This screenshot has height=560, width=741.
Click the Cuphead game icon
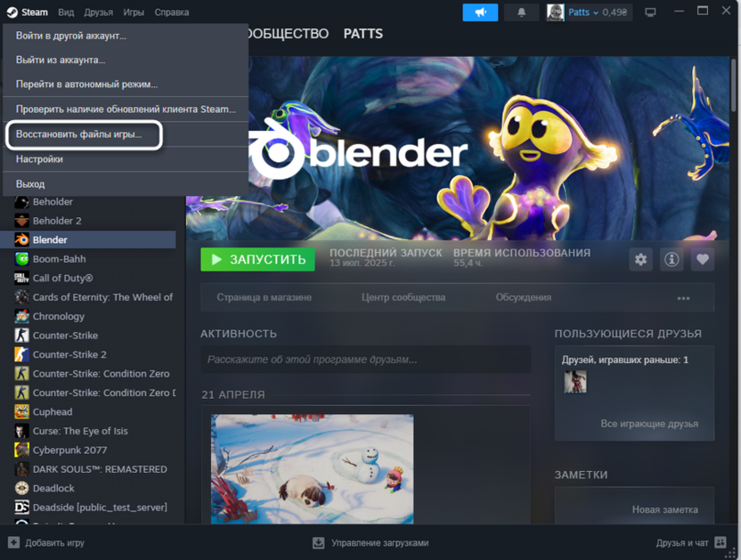[x=21, y=411]
